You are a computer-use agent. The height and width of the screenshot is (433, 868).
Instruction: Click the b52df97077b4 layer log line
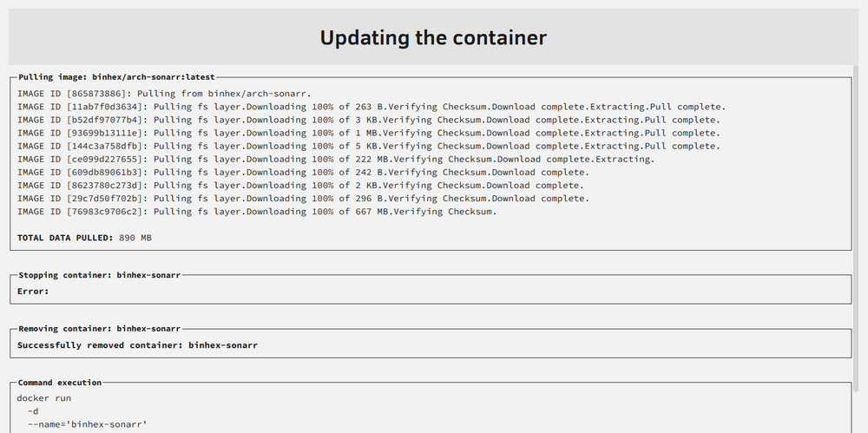tap(369, 120)
